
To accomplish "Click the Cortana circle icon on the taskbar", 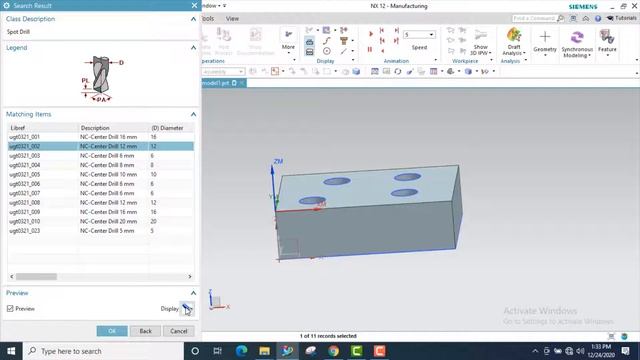I will 195,351.
